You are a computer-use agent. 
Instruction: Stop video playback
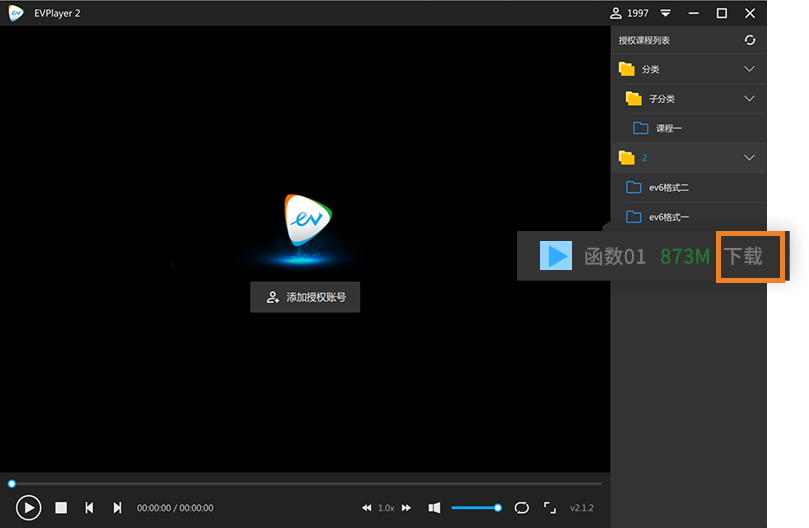(x=61, y=508)
